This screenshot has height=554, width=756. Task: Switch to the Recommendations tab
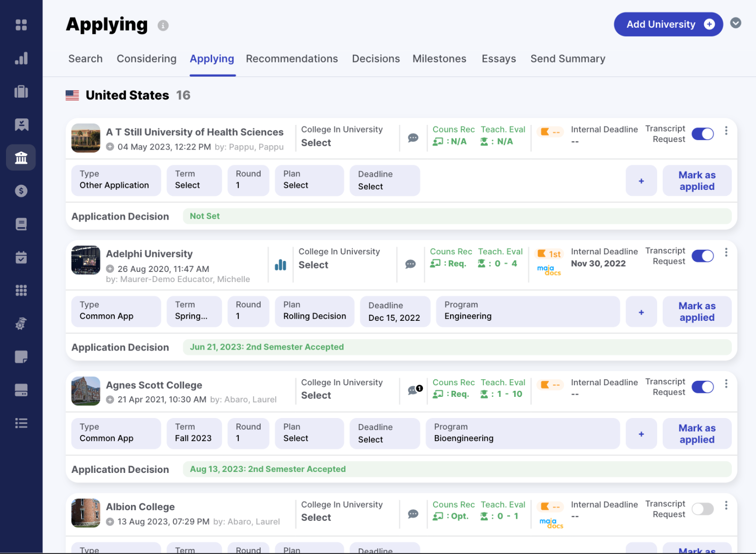(x=292, y=59)
